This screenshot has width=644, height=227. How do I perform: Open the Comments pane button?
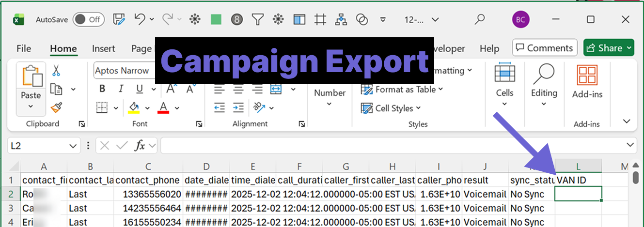(545, 48)
